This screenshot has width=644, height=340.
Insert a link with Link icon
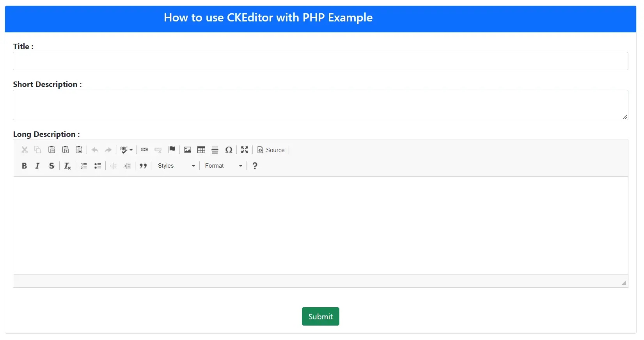point(144,150)
